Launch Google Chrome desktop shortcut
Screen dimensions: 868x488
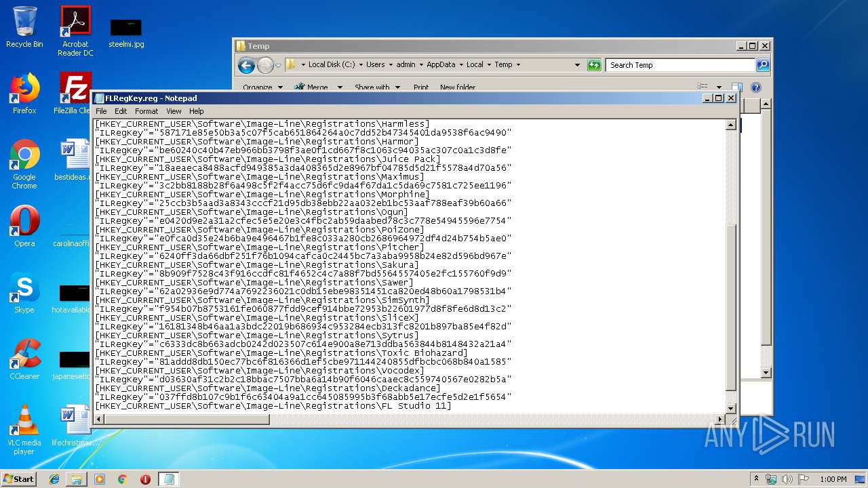tap(24, 164)
